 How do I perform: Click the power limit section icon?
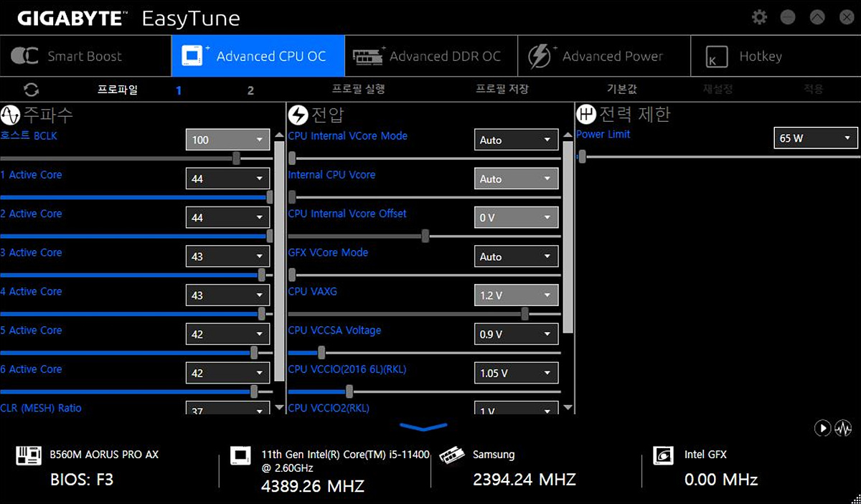click(x=587, y=115)
